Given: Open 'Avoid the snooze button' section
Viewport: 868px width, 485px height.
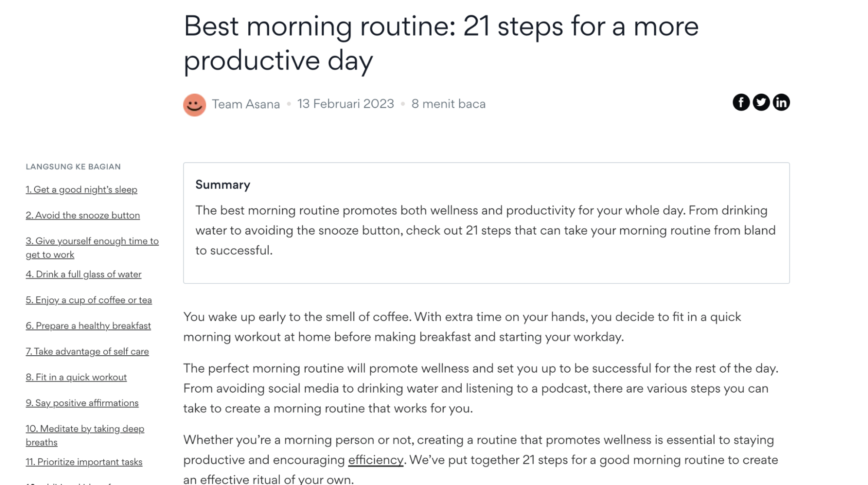Looking at the screenshot, I should coord(82,214).
